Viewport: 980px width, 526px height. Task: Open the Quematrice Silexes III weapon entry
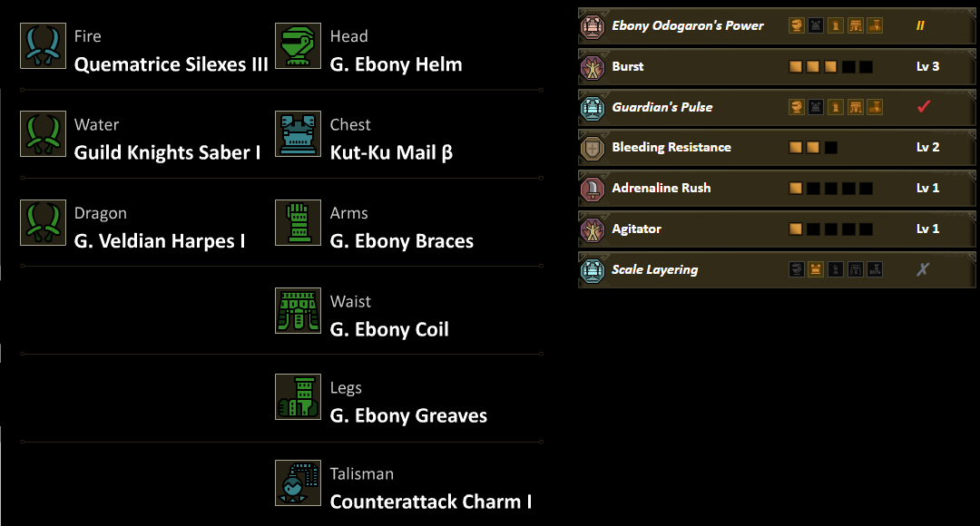[171, 64]
